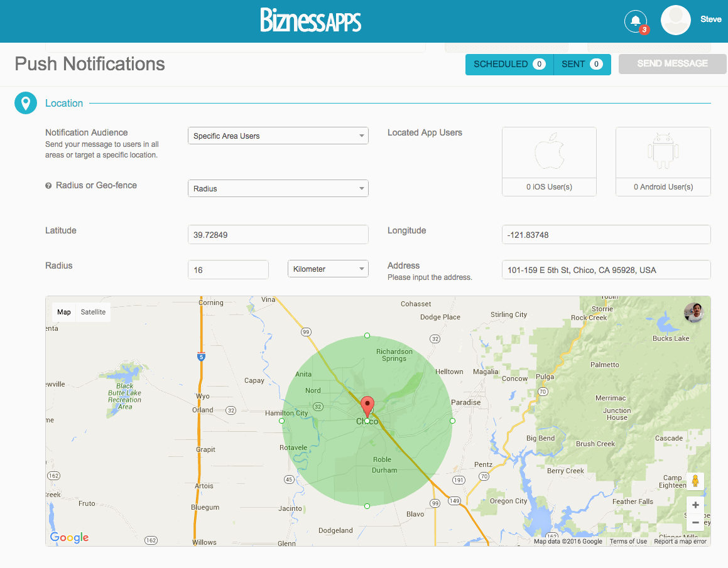
Task: Click the Oregon City label on map
Action: (508, 501)
